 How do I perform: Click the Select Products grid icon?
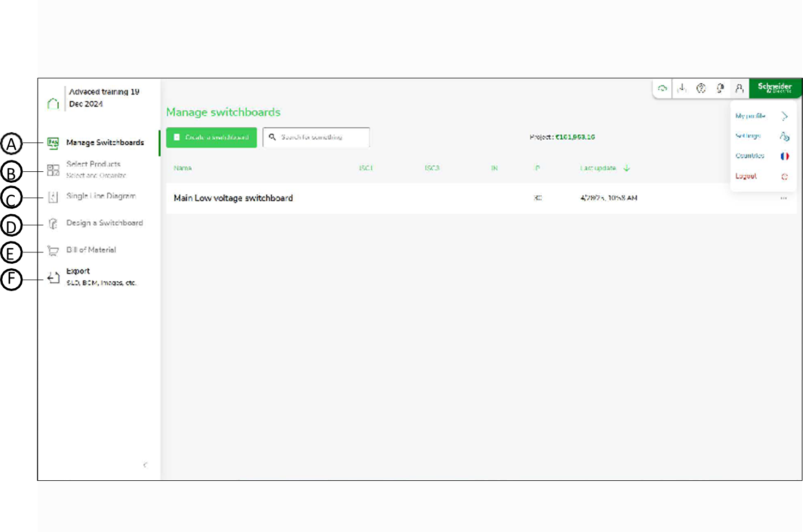pyautogui.click(x=53, y=170)
